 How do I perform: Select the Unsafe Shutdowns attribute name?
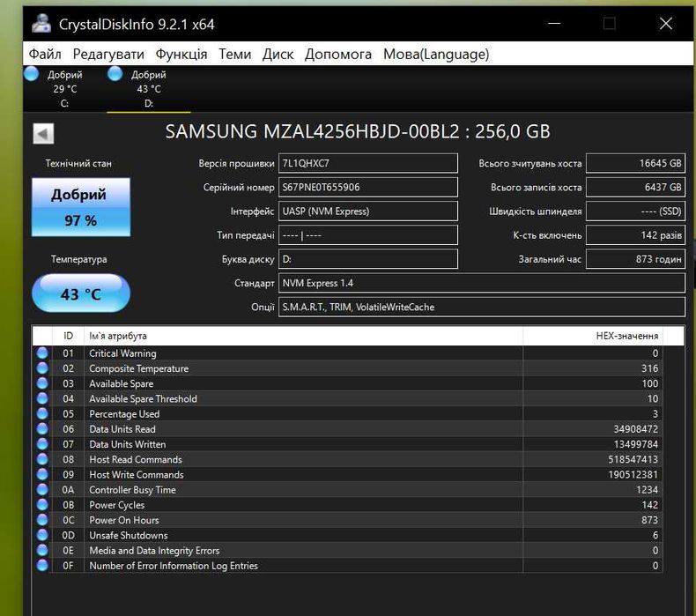tap(129, 535)
